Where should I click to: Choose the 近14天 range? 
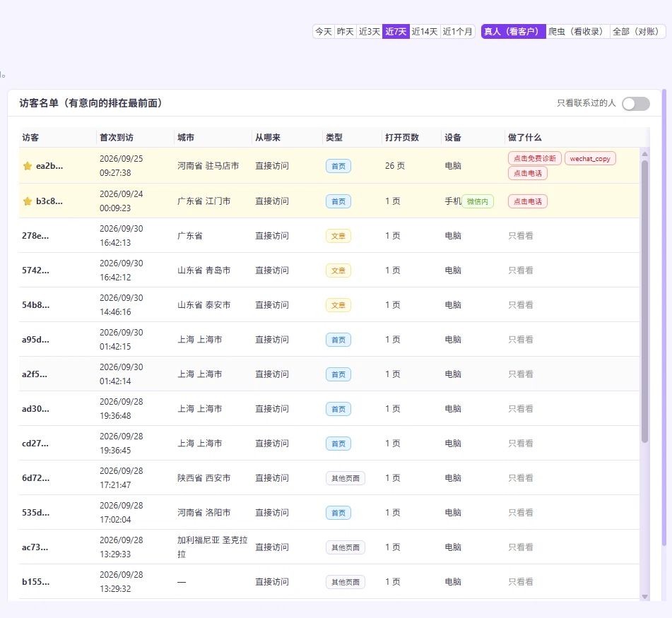(424, 31)
